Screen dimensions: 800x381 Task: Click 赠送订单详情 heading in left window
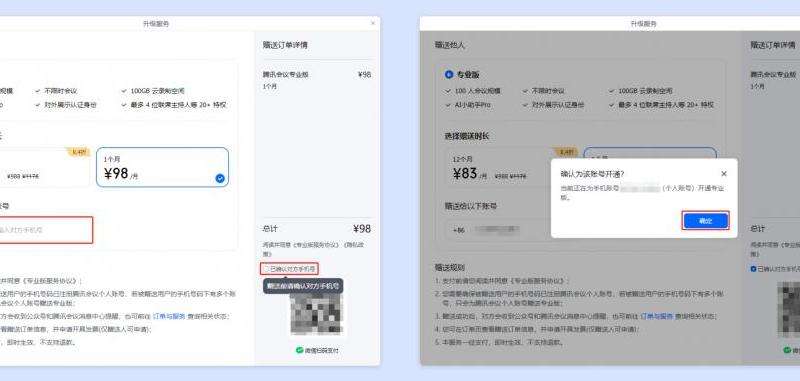[285, 45]
